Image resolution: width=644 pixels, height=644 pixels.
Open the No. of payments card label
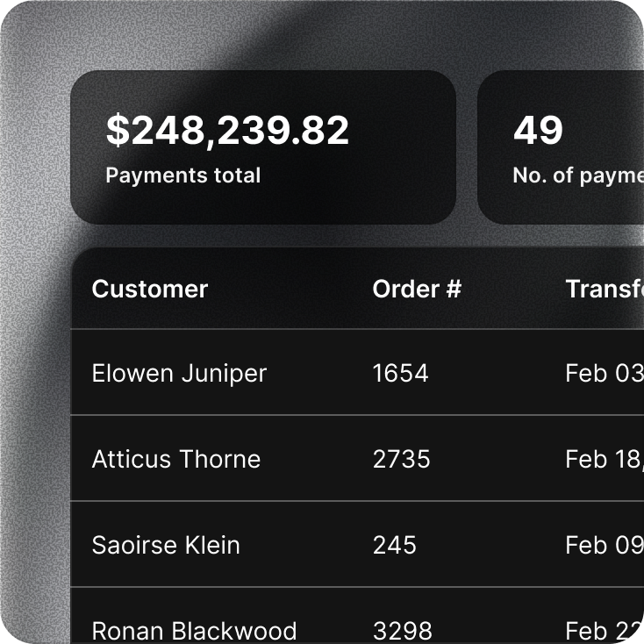pos(577,175)
